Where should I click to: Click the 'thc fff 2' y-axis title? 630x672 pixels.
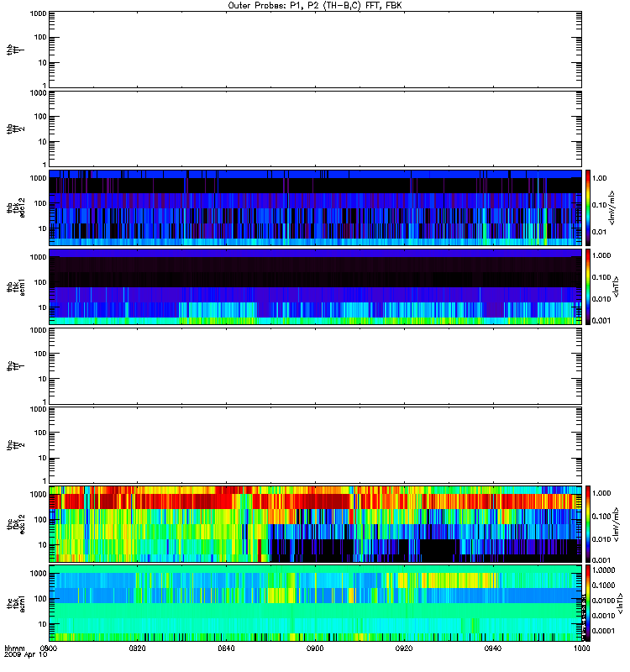pyautogui.click(x=16, y=445)
